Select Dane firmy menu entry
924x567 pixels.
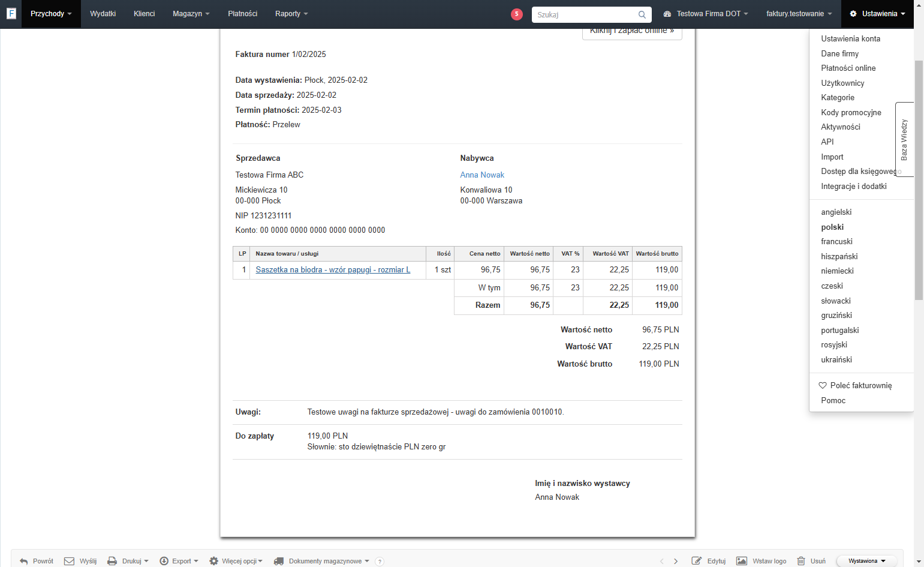(x=839, y=54)
